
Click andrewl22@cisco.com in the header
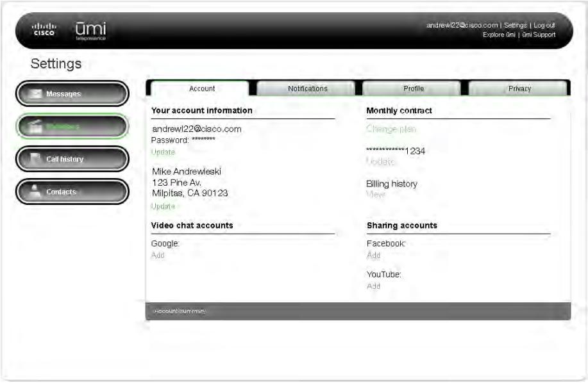462,25
